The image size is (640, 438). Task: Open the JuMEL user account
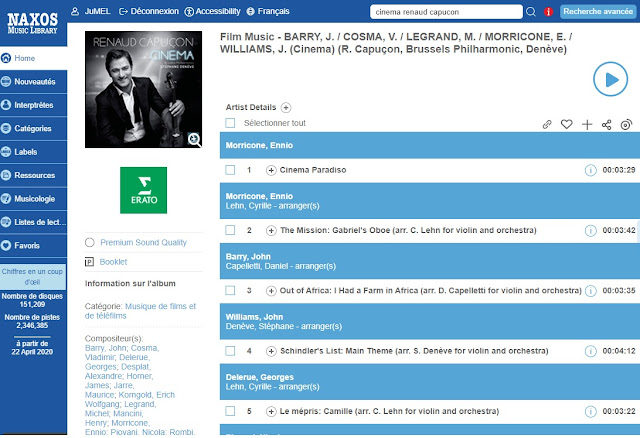[91, 11]
